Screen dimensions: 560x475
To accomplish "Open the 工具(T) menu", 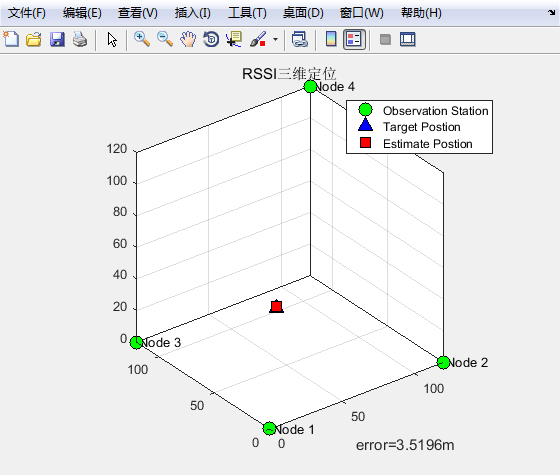I will tap(247, 13).
